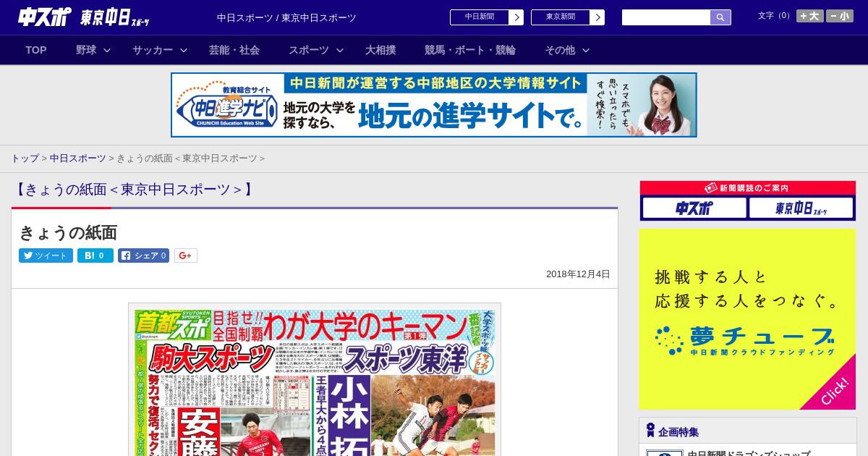
Task: Click the search magnifier button
Action: click(720, 17)
